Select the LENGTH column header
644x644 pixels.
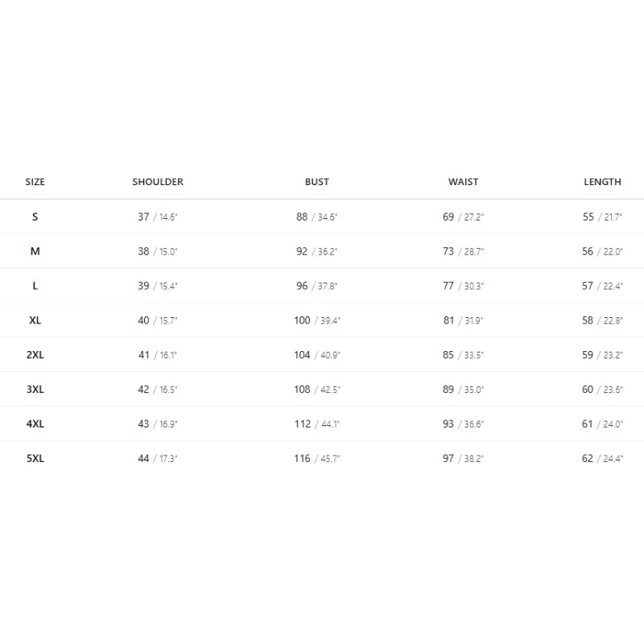click(602, 182)
